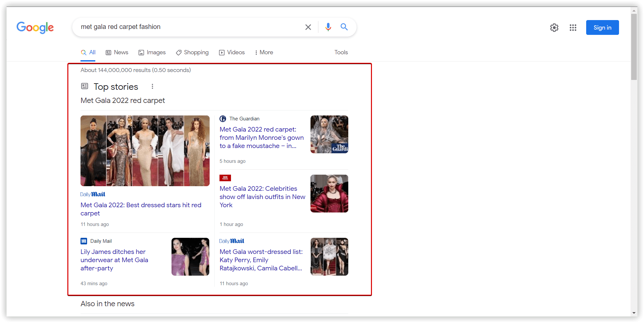The width and height of the screenshot is (644, 323).
Task: Click the worst-dressed list thumbnail
Action: coord(329,257)
